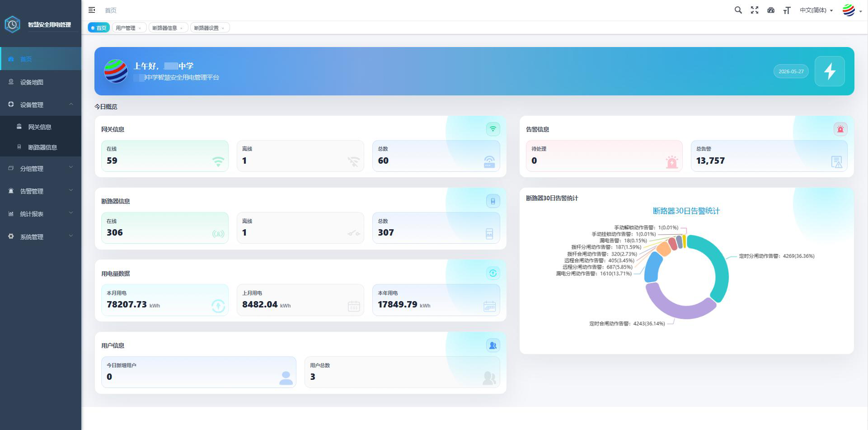The width and height of the screenshot is (868, 430).
Task: Open the 待处理 0 alarm card
Action: (x=604, y=156)
